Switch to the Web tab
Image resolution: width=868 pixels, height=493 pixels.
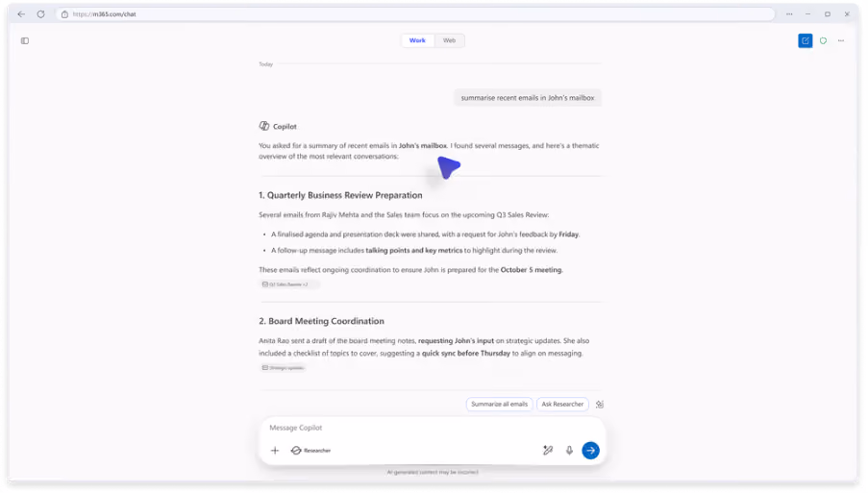tap(449, 40)
